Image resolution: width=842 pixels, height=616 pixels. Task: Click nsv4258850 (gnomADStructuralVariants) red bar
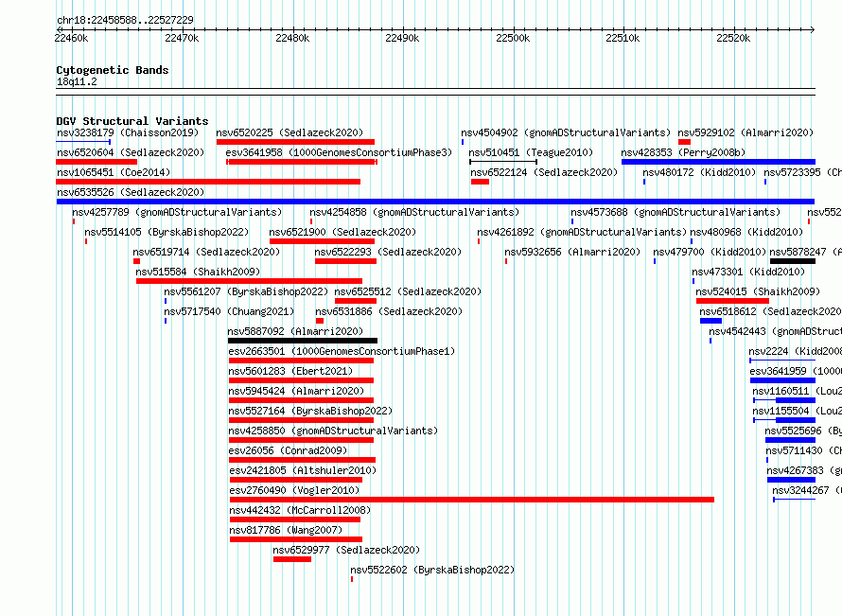coord(301,440)
